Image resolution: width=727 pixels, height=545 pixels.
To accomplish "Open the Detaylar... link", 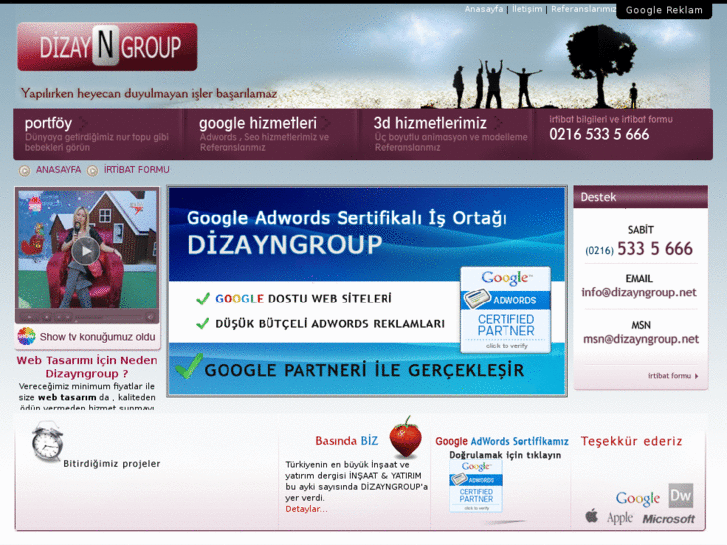I will click(x=306, y=509).
